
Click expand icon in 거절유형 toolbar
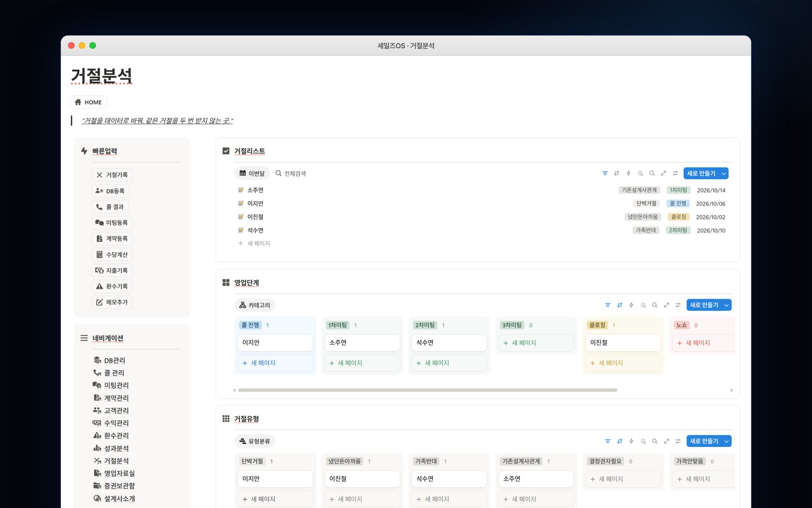point(666,441)
